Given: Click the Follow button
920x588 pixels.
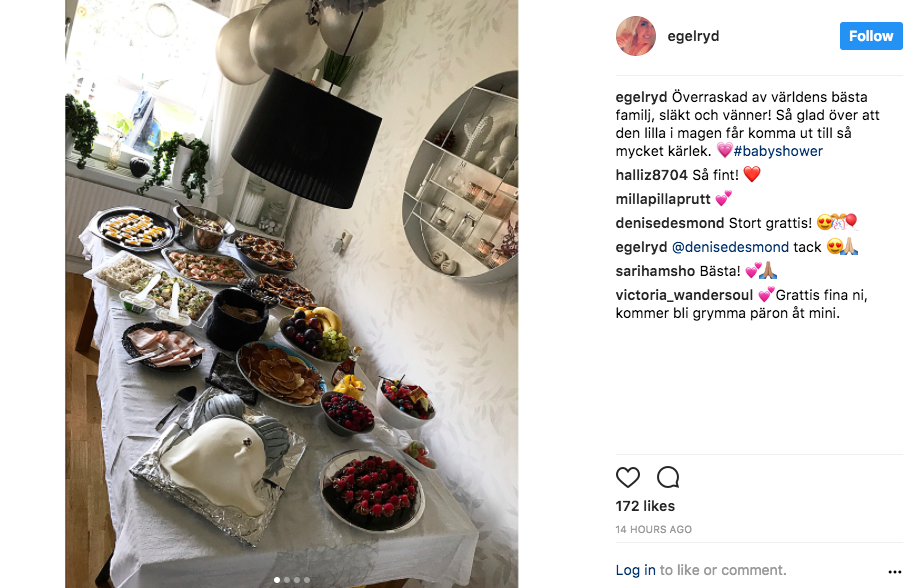Looking at the screenshot, I should tap(871, 36).
